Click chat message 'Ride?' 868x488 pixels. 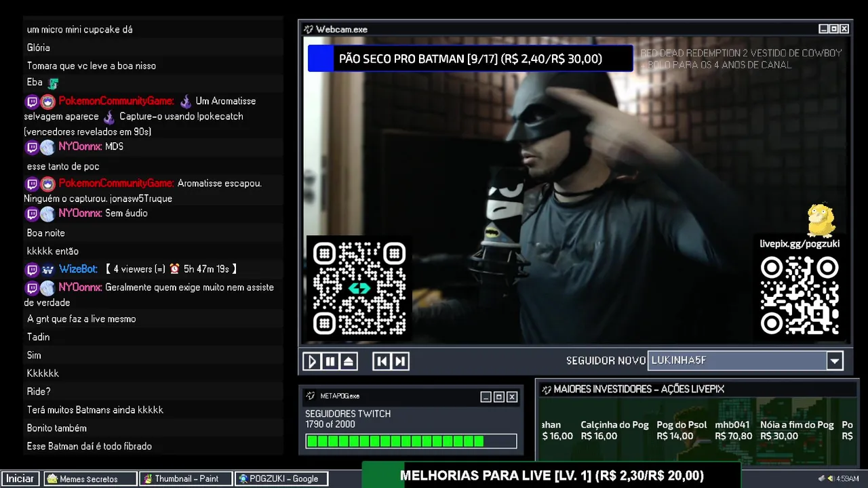pos(39,392)
